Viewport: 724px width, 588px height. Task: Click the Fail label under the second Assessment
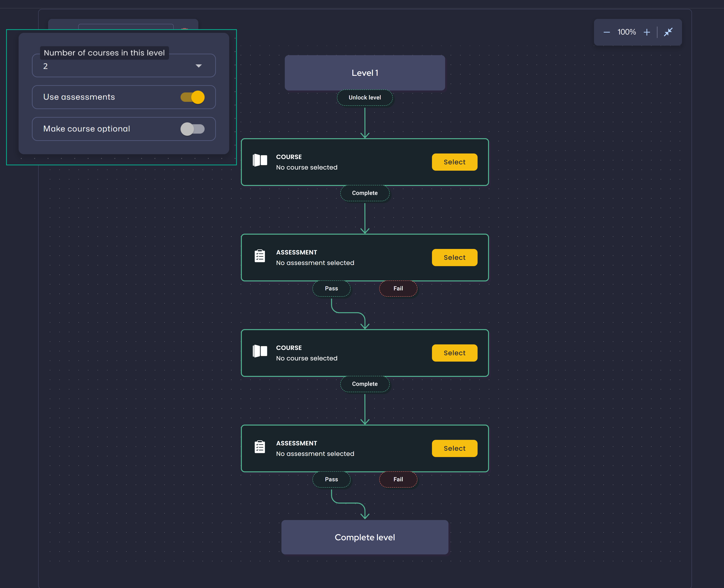398,479
